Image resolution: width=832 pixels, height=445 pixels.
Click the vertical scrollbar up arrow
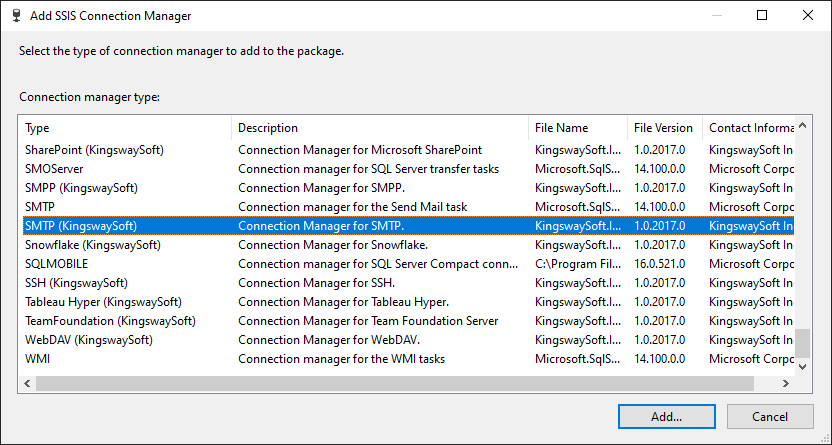coord(802,126)
